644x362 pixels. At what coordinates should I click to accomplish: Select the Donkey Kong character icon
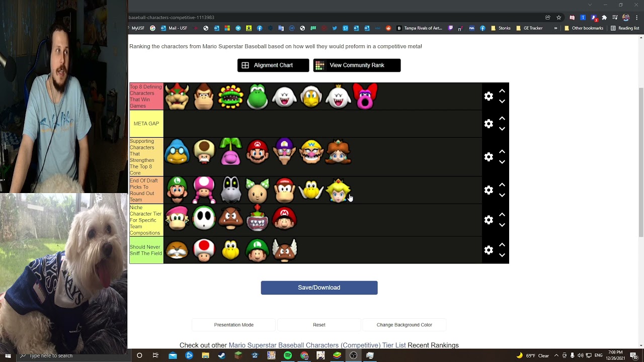(x=204, y=97)
